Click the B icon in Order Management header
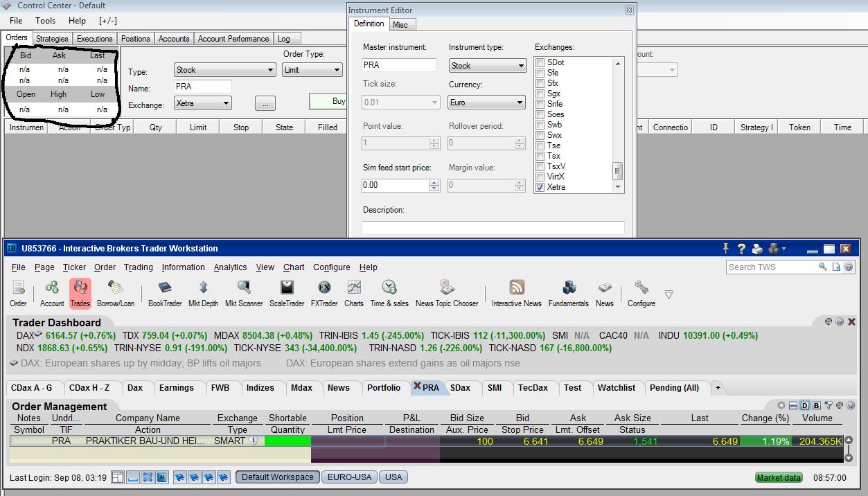Screen dimensions: 868x496 point(817,405)
